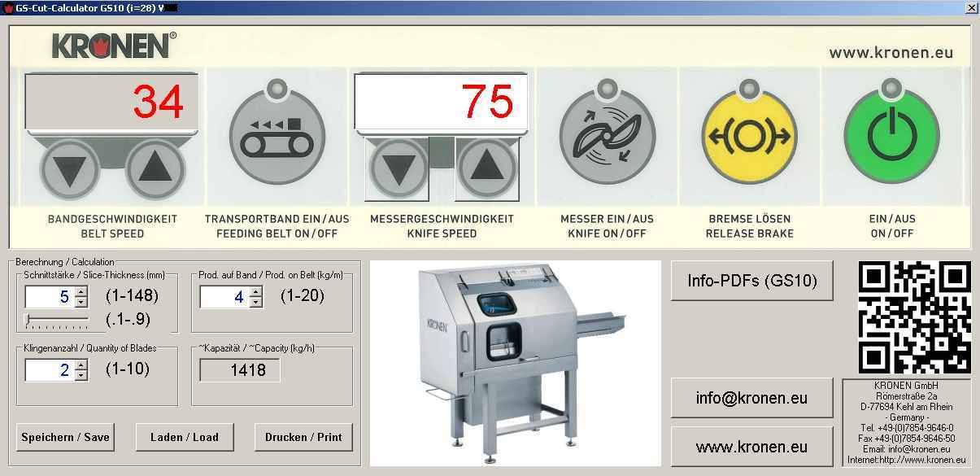Click the capacity value 1418
Viewport: 980px width, 476px height.
click(240, 370)
